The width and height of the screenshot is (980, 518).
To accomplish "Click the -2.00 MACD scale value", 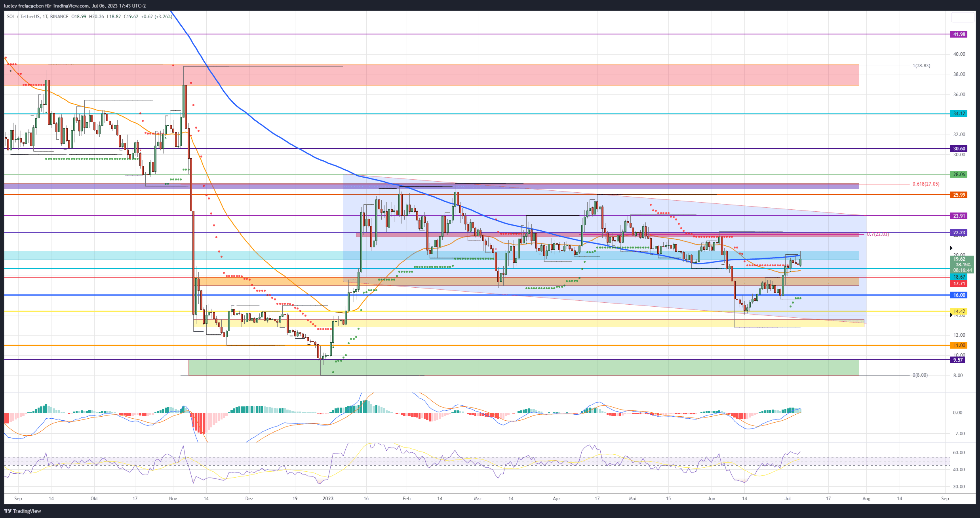I will 959,434.
